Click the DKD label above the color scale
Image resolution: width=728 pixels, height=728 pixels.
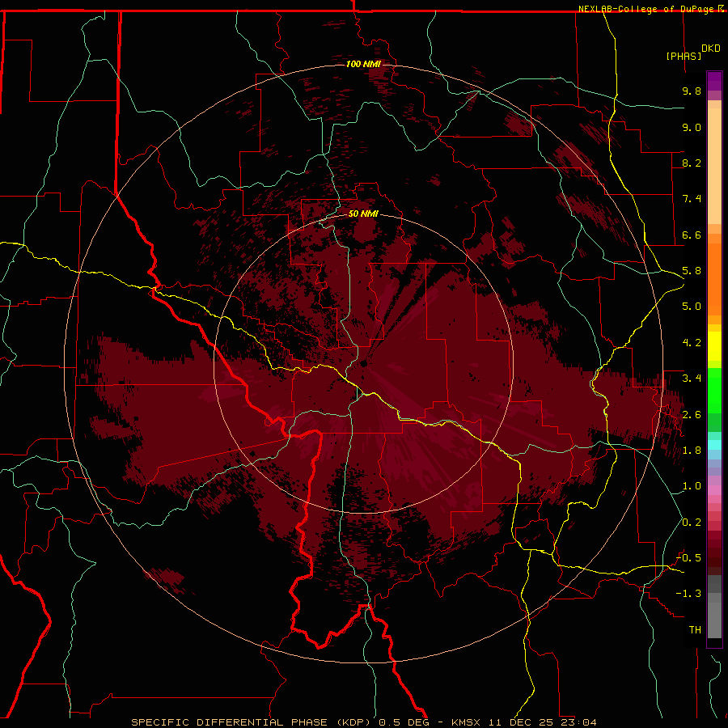coord(711,49)
